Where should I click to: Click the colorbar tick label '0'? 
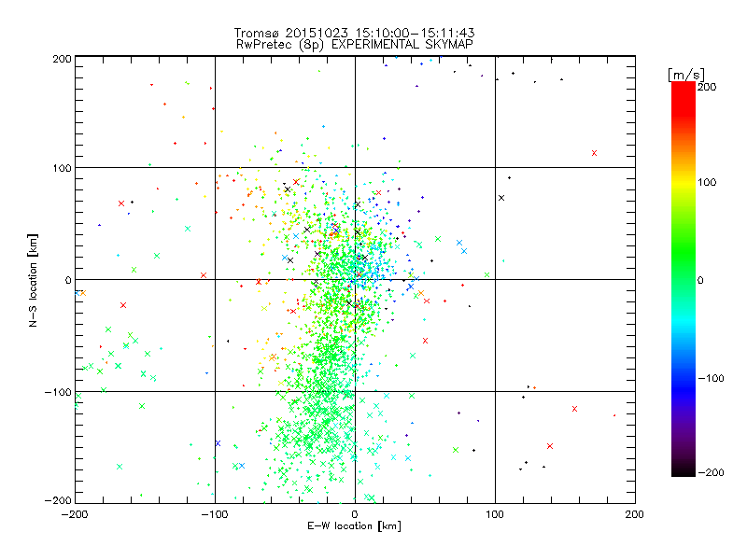click(x=700, y=280)
